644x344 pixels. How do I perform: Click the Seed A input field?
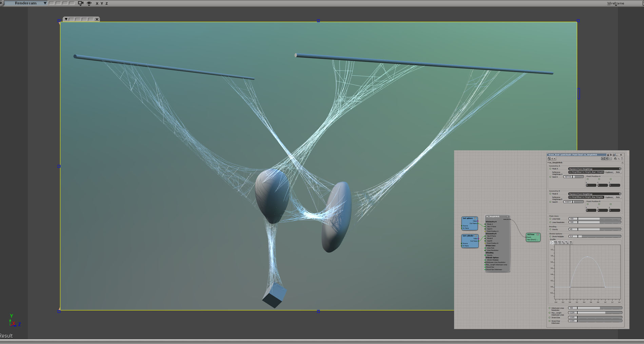573,177
